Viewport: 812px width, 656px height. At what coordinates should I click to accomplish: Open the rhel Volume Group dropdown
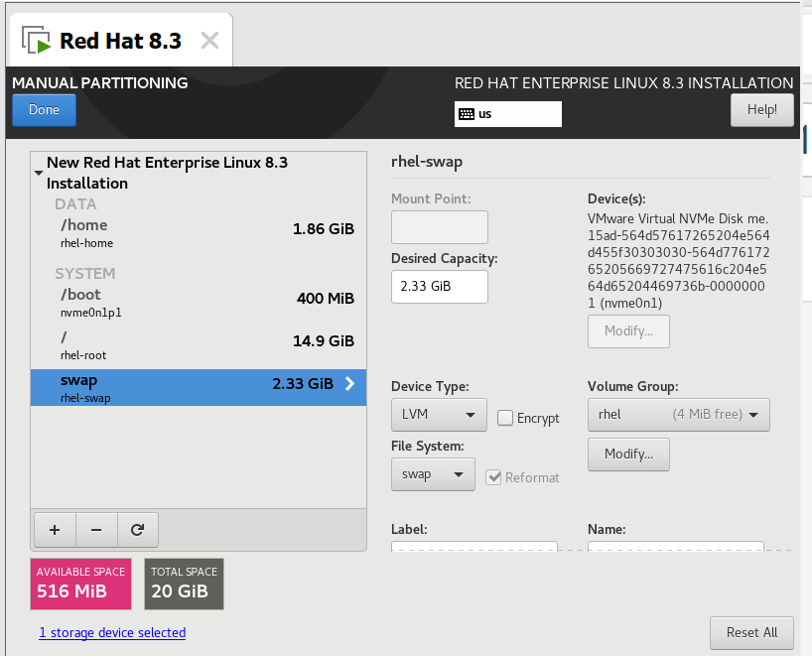pyautogui.click(x=678, y=414)
